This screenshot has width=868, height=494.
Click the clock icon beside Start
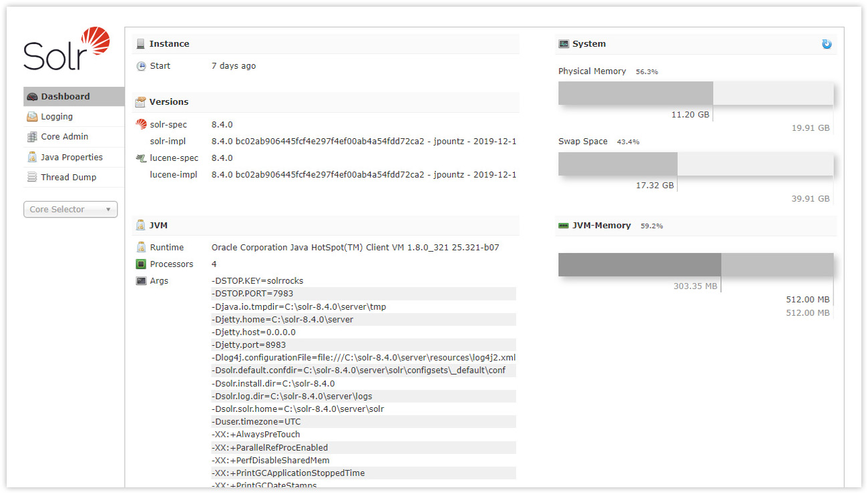pyautogui.click(x=140, y=65)
